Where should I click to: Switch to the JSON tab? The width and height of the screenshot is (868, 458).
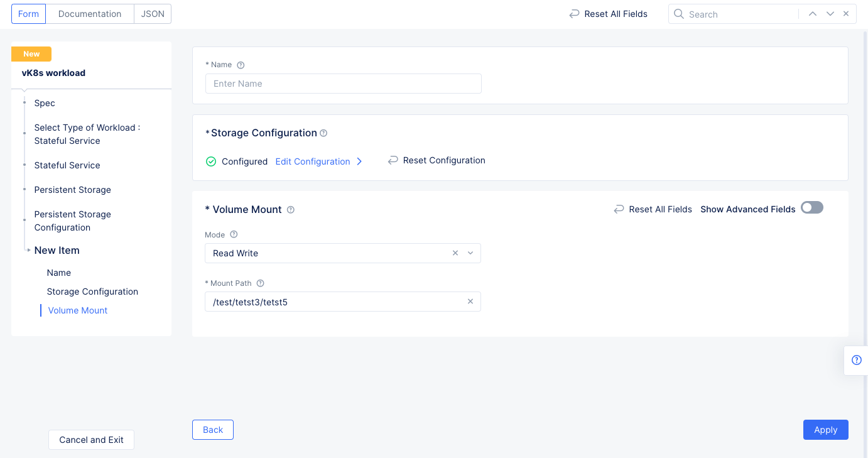(153, 14)
